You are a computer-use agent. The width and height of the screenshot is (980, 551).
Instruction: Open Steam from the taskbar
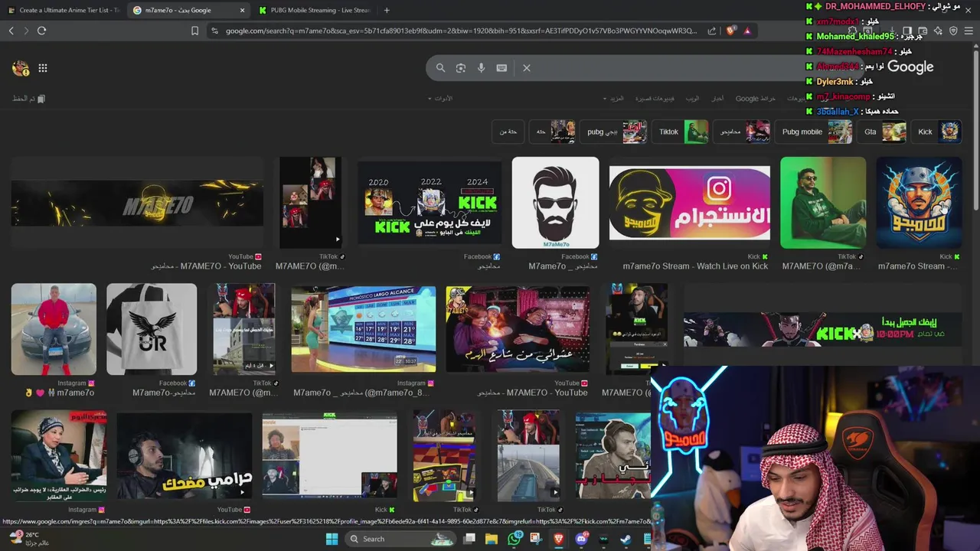(626, 539)
